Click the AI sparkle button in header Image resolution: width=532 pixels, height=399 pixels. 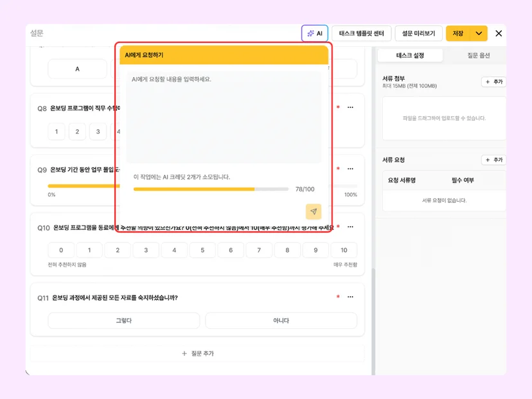(315, 33)
